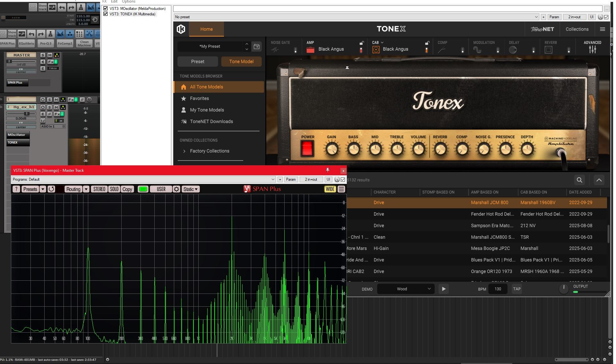The width and height of the screenshot is (616, 364).
Task: Click the COMP curve icon
Action: point(442,50)
